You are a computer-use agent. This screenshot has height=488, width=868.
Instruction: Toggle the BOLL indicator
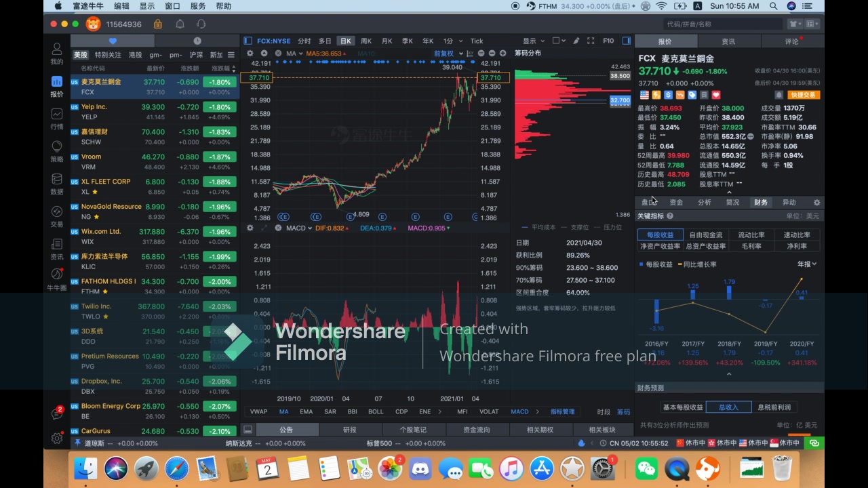[376, 411]
